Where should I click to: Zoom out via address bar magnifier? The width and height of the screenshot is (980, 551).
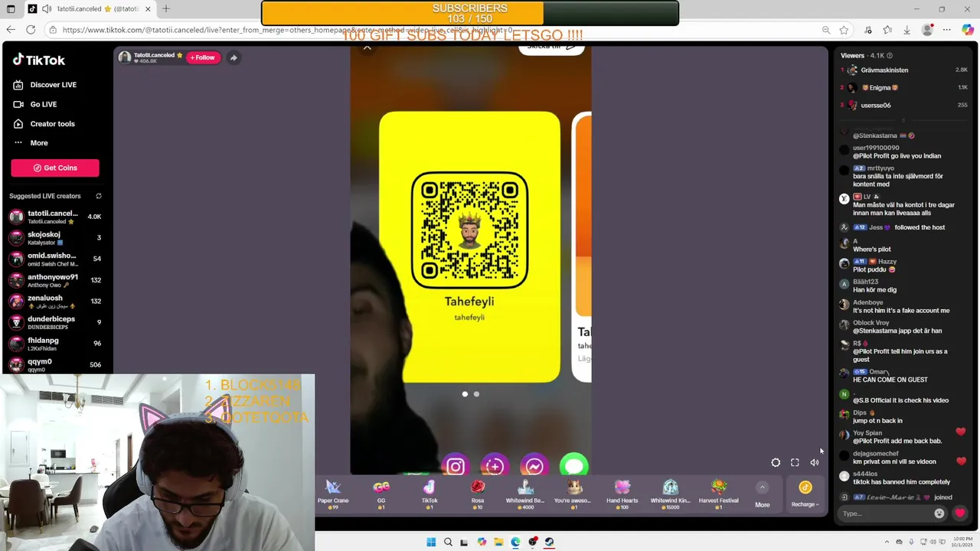(x=826, y=30)
